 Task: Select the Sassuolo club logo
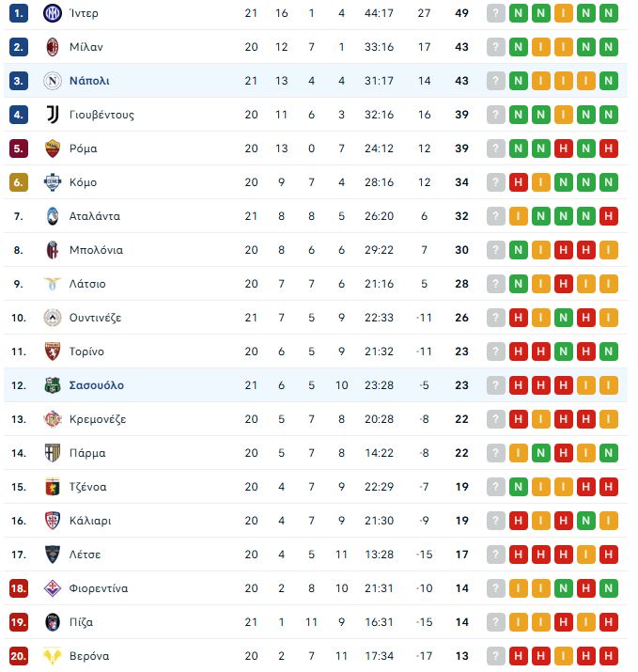coord(52,385)
